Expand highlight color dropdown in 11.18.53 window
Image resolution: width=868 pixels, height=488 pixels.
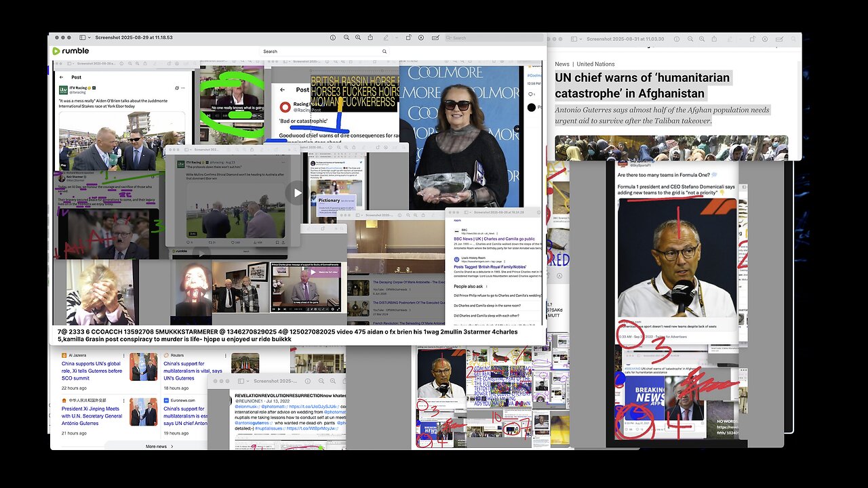397,38
